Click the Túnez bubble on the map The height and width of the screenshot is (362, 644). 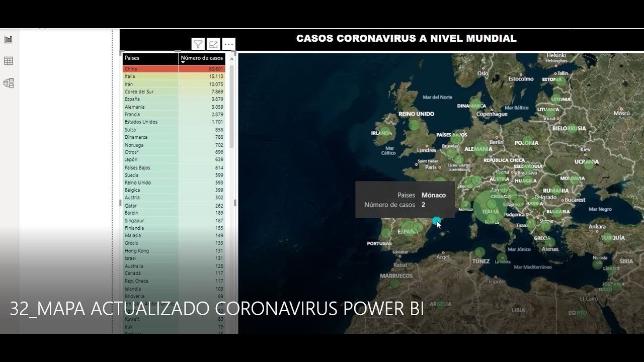click(479, 252)
